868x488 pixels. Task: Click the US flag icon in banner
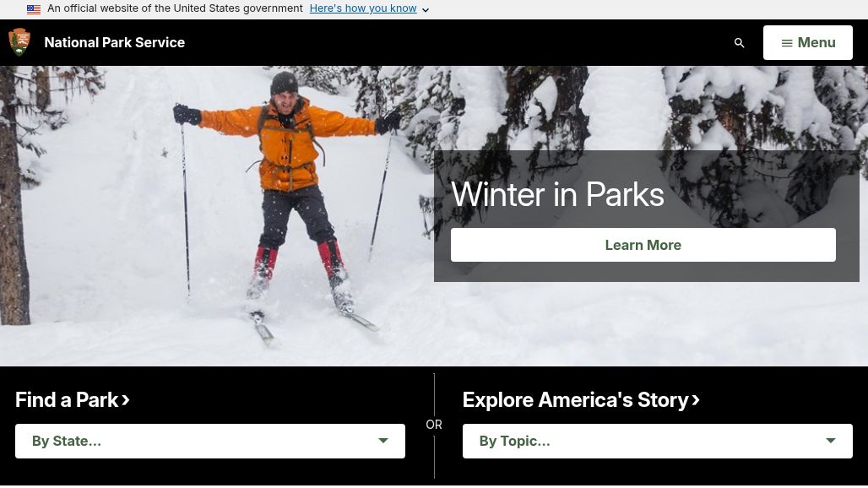pyautogui.click(x=34, y=9)
